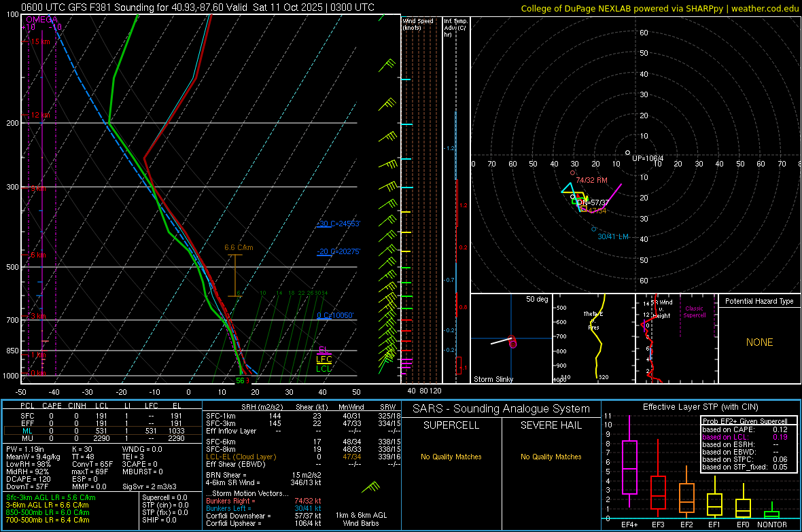Select the OMEGA label on the skew-T

[x=41, y=20]
